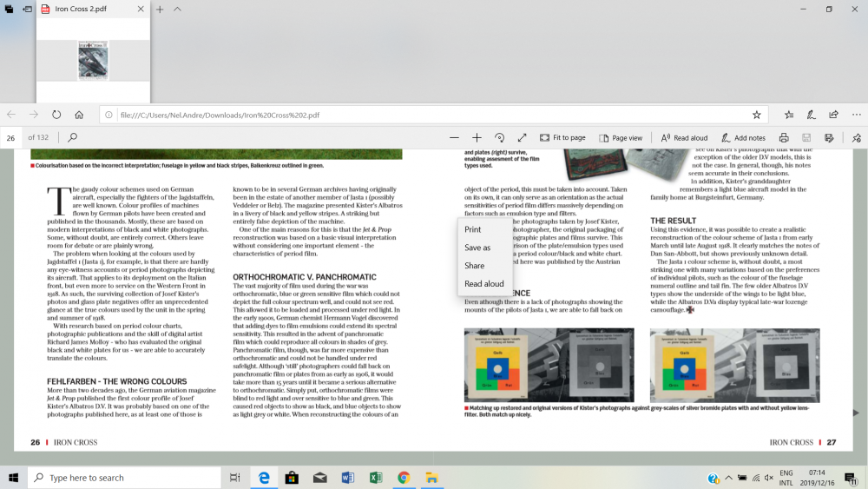Viewport: 868px width, 489px height.
Task: Pin the PDF toolbar
Action: (x=857, y=137)
